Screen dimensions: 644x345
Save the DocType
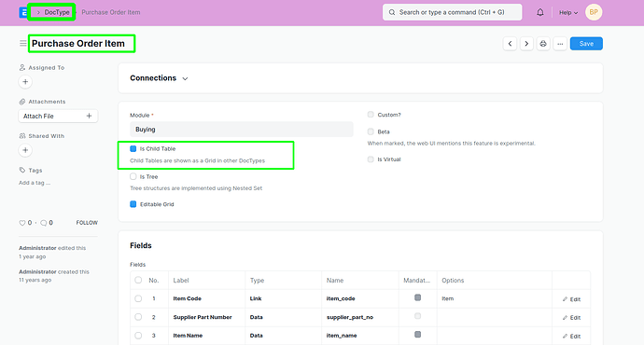(586, 44)
